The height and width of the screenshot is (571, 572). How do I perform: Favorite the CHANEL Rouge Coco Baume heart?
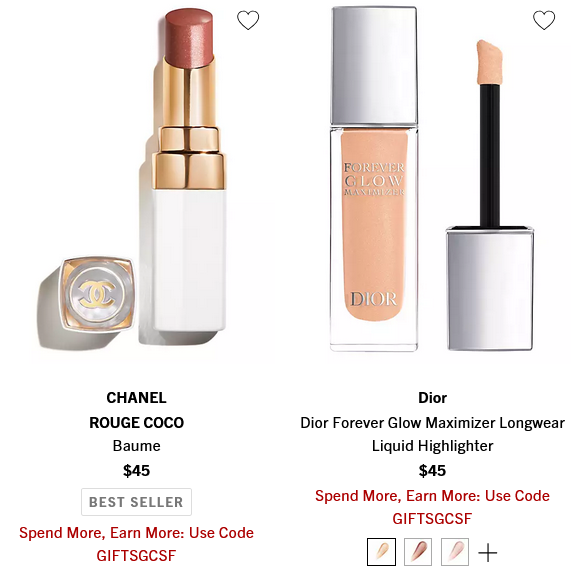click(x=248, y=20)
